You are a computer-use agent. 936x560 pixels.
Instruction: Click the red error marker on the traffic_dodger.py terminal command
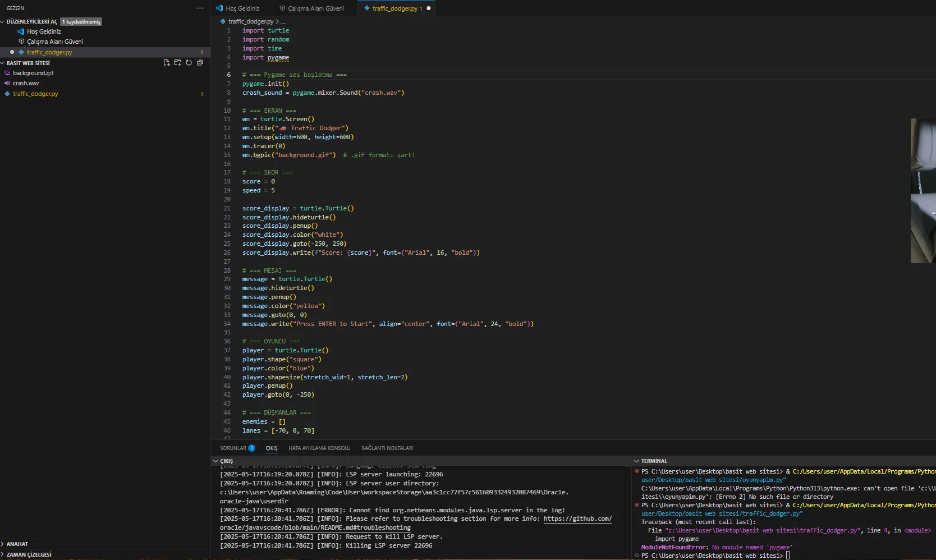637,505
